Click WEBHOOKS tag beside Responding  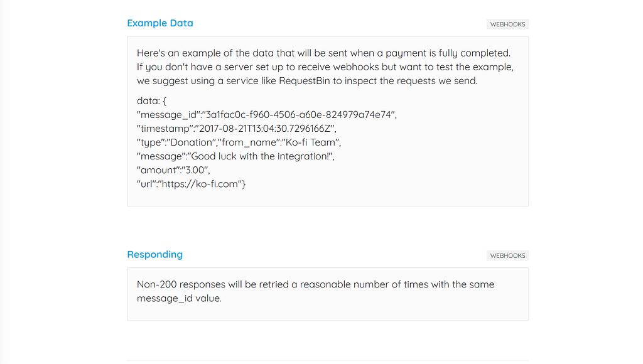pyautogui.click(x=507, y=255)
